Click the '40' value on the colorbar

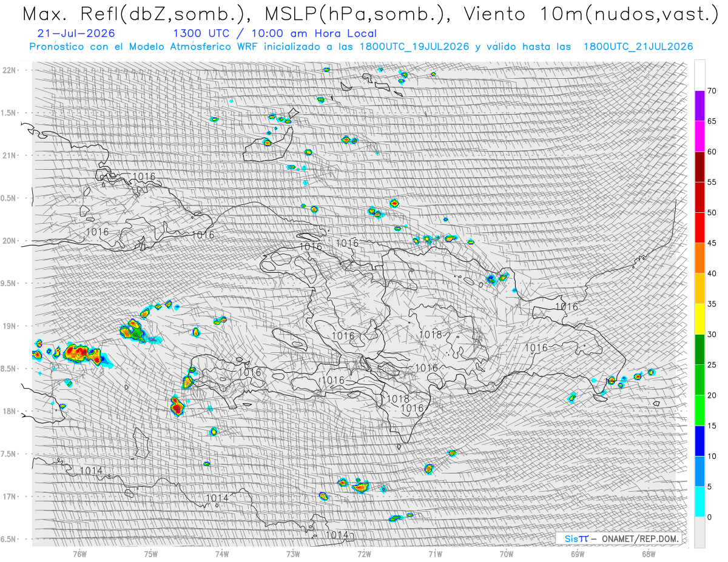click(x=712, y=273)
